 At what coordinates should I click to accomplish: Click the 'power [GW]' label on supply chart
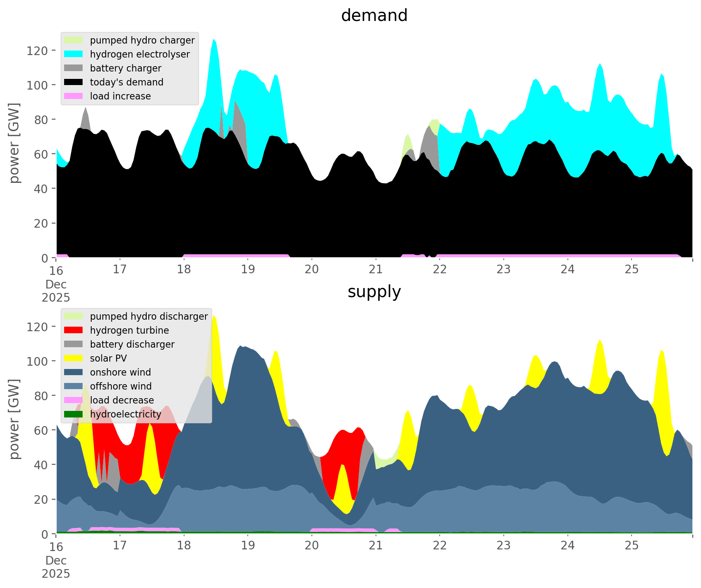[14, 419]
